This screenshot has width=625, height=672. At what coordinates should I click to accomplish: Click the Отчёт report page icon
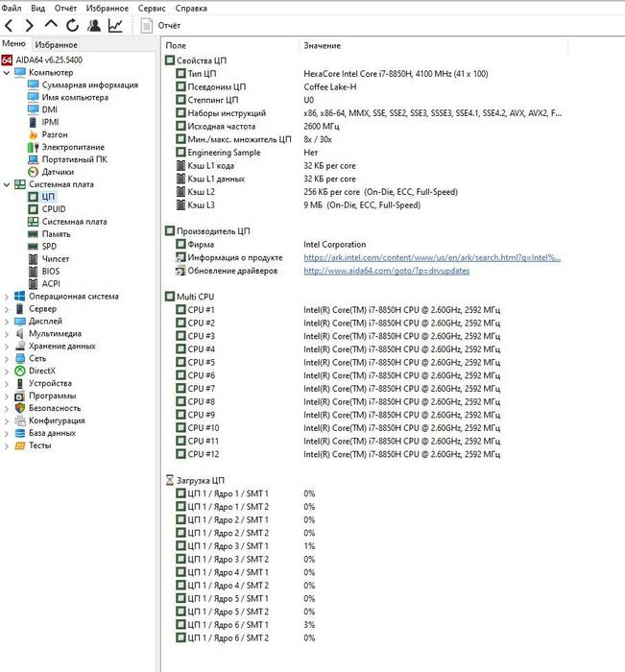tap(147, 26)
